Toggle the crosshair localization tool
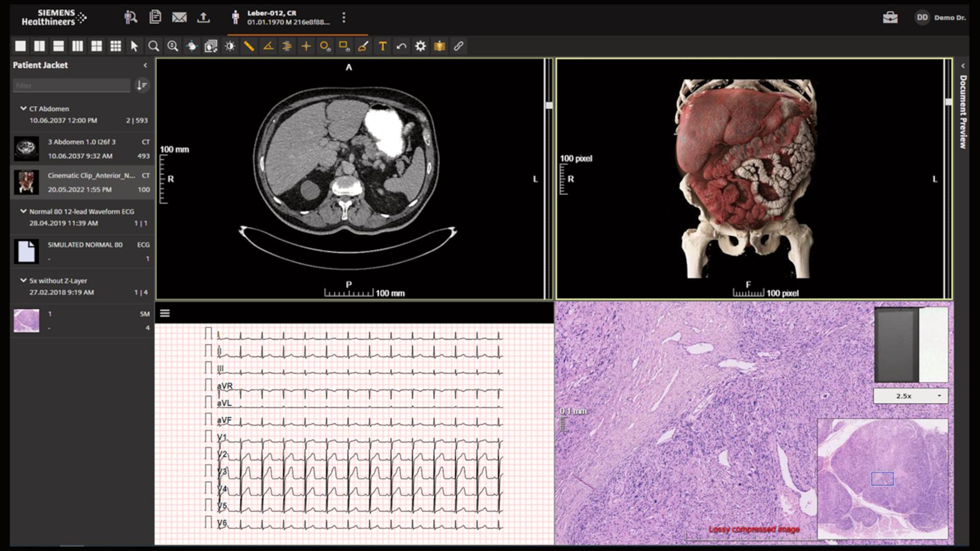The image size is (980, 551). [x=306, y=46]
